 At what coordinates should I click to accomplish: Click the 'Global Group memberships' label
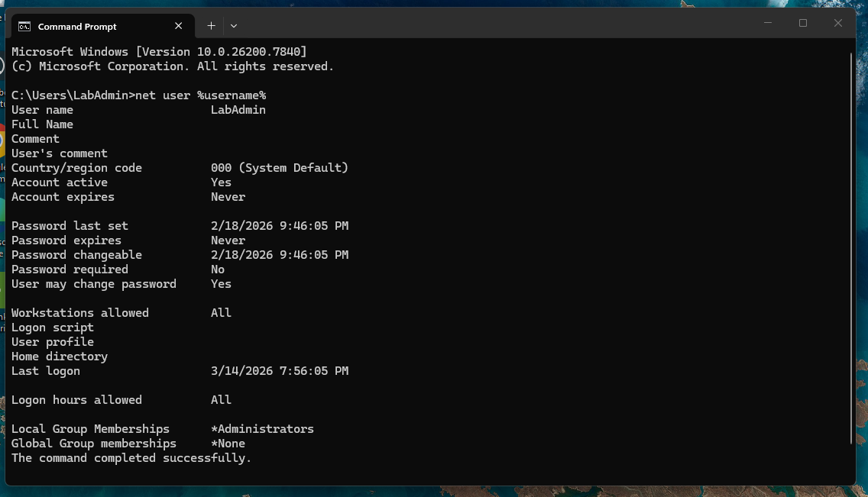pos(93,444)
